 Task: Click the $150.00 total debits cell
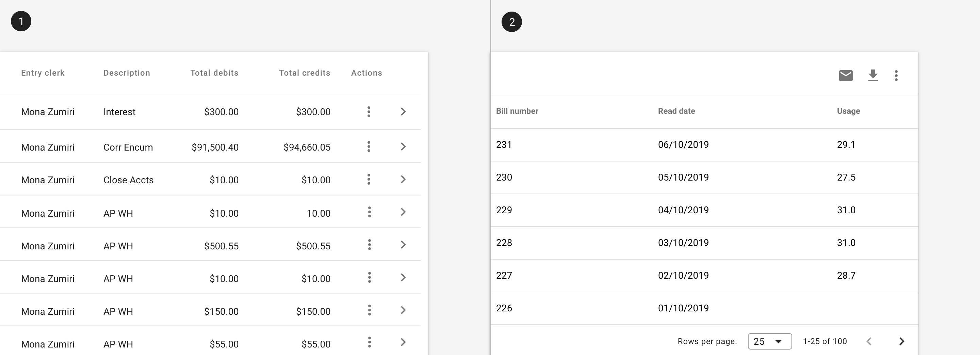[222, 312]
